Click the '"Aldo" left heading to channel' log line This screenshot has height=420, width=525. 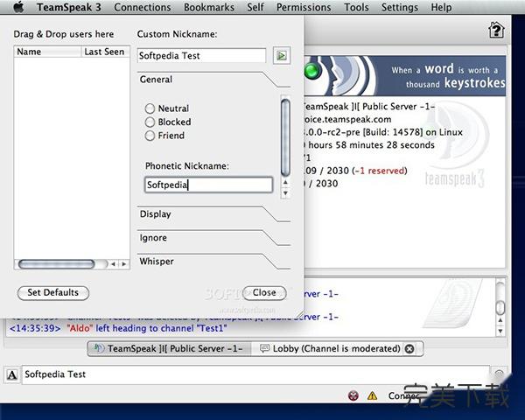click(118, 328)
